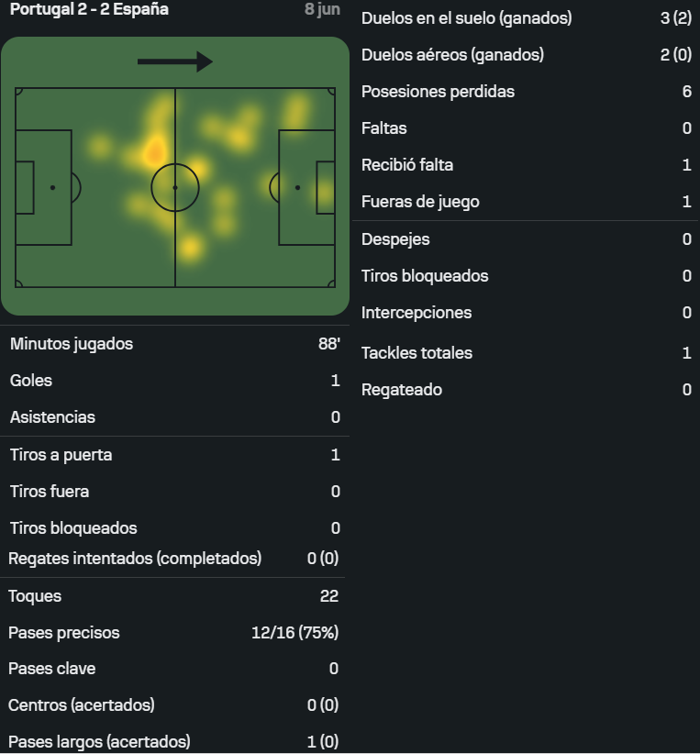
Task: Select the Minutos jugados row
Action: [x=175, y=344]
